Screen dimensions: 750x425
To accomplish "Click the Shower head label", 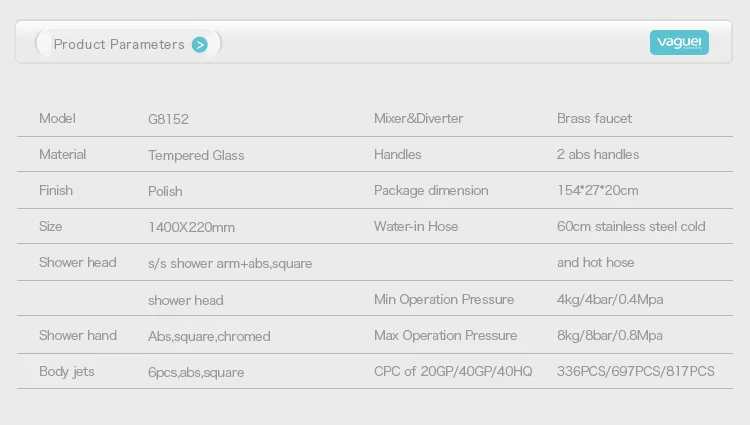I will pos(78,262).
